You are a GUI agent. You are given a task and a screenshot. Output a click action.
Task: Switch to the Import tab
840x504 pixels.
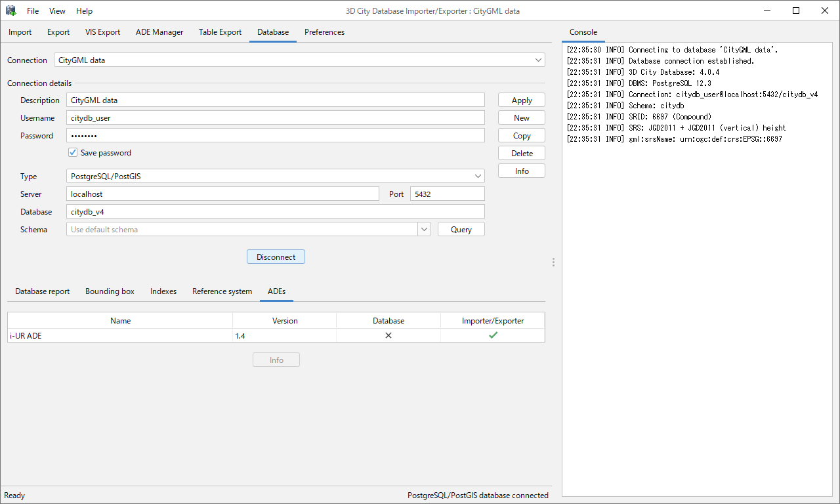click(x=20, y=31)
